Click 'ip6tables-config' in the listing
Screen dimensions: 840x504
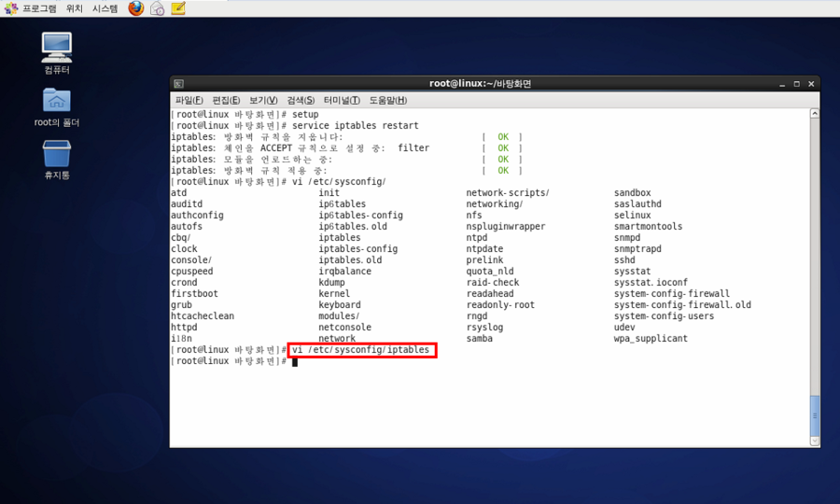pos(360,216)
